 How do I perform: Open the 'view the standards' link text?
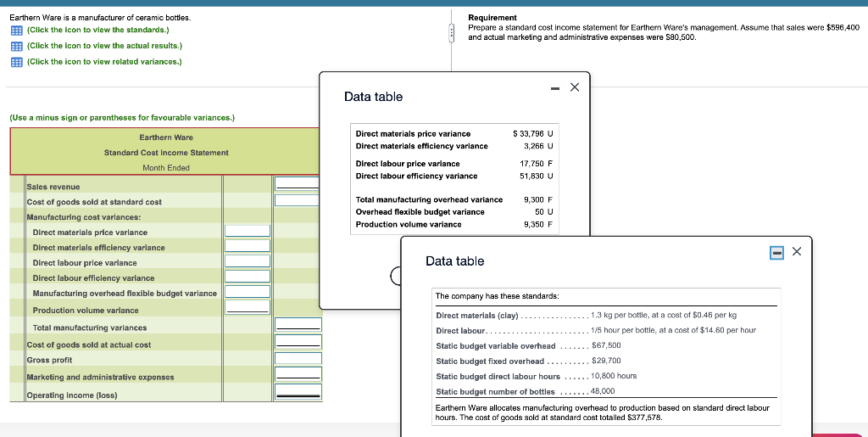(x=98, y=30)
